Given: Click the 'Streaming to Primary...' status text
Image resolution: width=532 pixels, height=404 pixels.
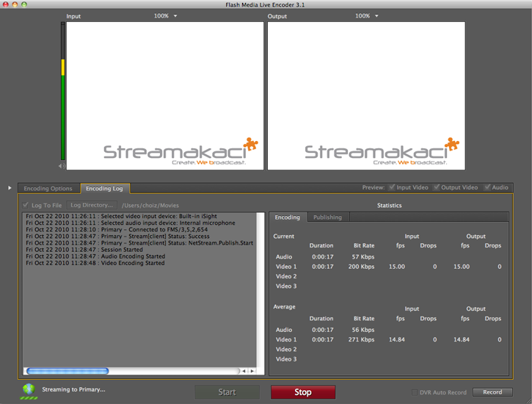Looking at the screenshot, I should (73, 389).
